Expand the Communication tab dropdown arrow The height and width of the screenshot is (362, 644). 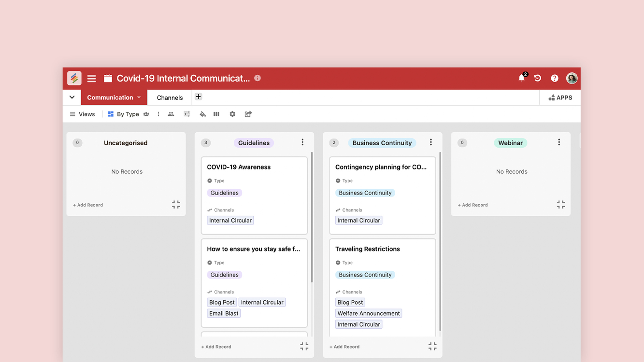(139, 97)
